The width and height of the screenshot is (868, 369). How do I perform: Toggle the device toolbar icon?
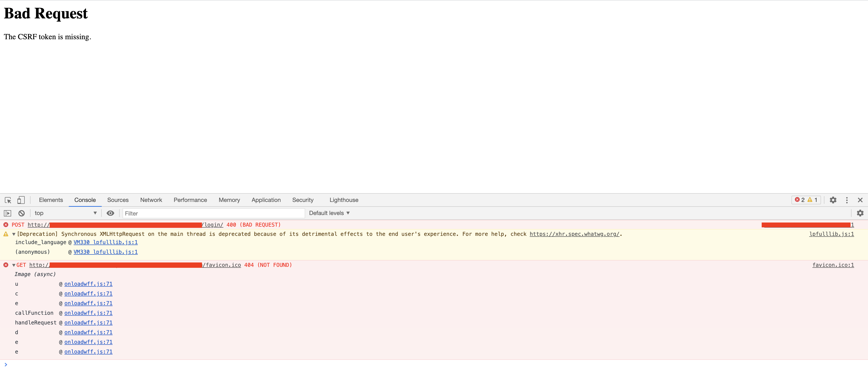click(x=21, y=200)
